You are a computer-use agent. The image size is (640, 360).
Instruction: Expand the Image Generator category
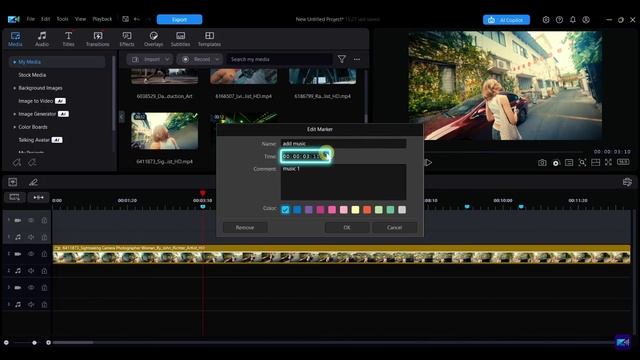pos(15,114)
